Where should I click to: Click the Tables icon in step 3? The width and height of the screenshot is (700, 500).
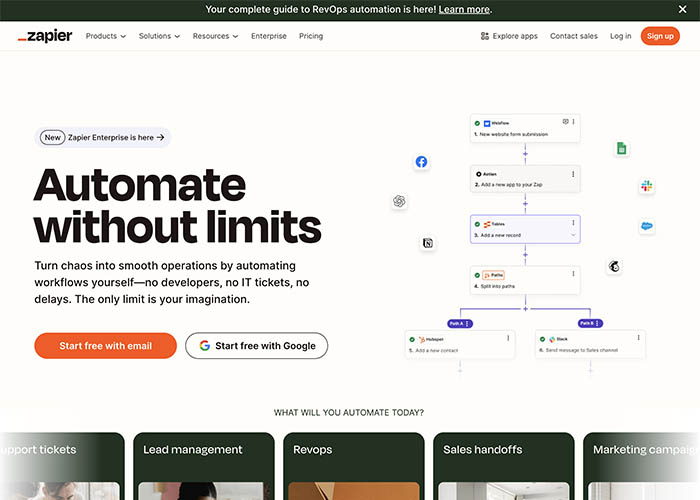(x=487, y=224)
